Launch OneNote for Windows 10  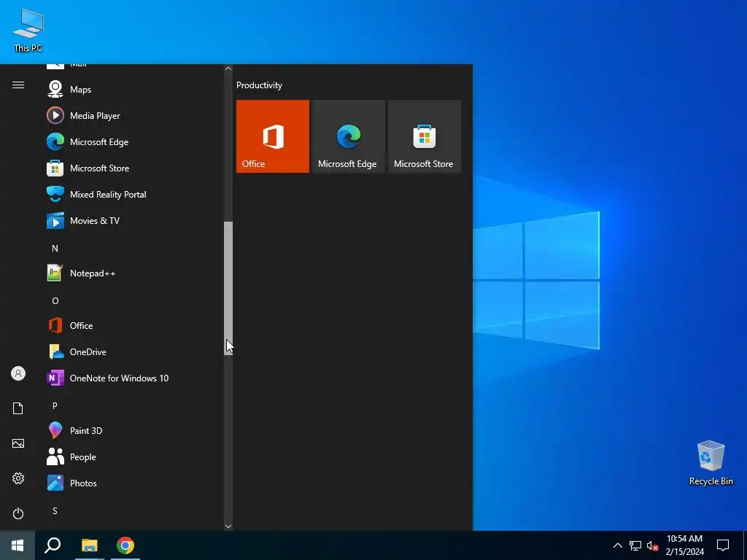[x=133, y=378]
